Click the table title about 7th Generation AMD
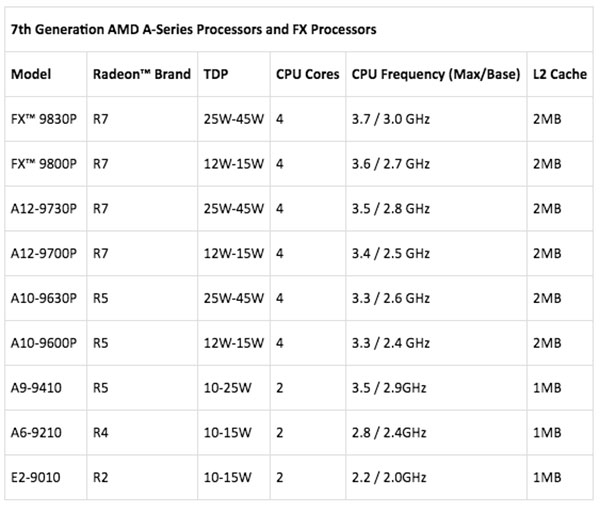 [x=193, y=30]
